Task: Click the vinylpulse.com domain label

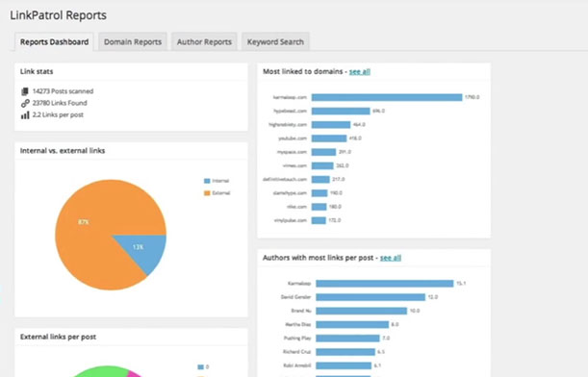Action: click(291, 220)
